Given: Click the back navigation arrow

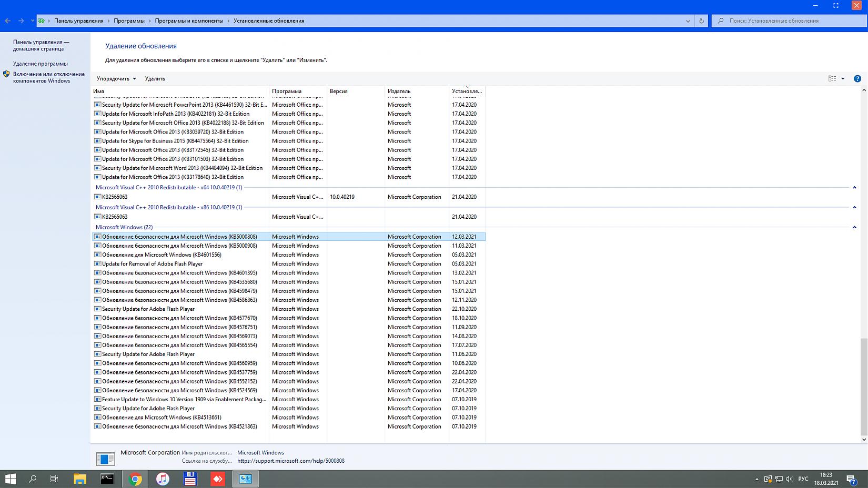Looking at the screenshot, I should 8,21.
